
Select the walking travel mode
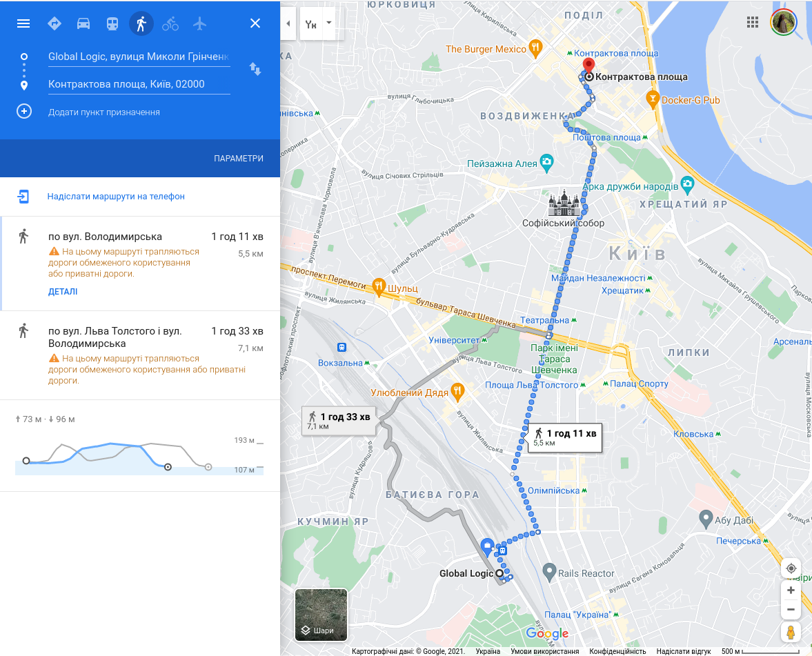pos(141,23)
